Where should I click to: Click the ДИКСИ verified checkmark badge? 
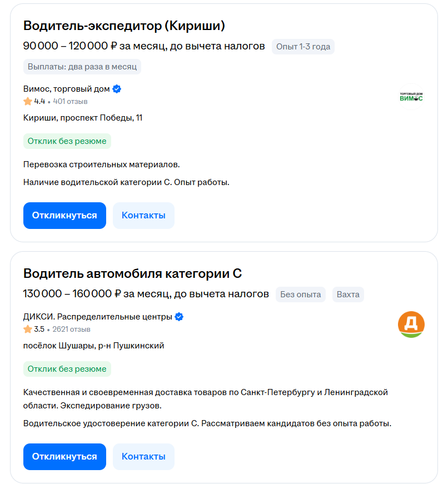pos(179,317)
